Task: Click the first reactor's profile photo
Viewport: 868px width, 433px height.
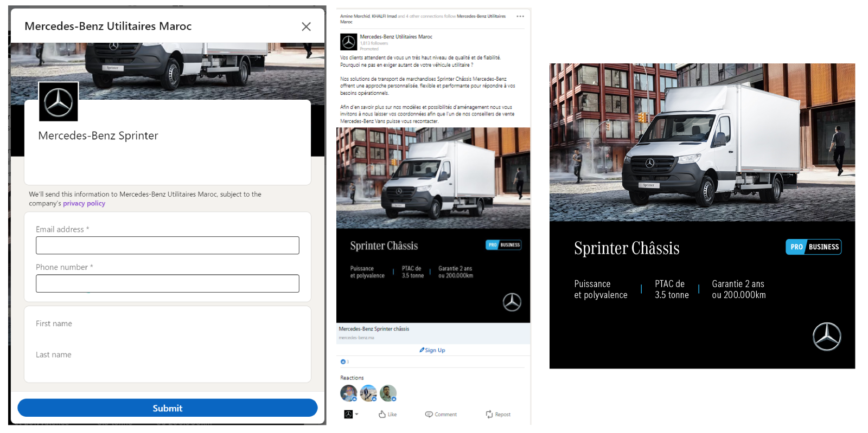Action: click(348, 393)
